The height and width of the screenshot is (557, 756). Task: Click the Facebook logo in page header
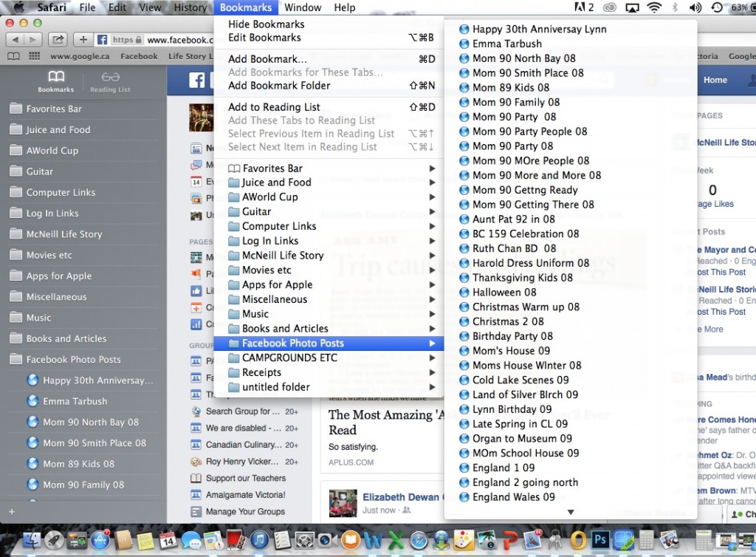pos(196,80)
